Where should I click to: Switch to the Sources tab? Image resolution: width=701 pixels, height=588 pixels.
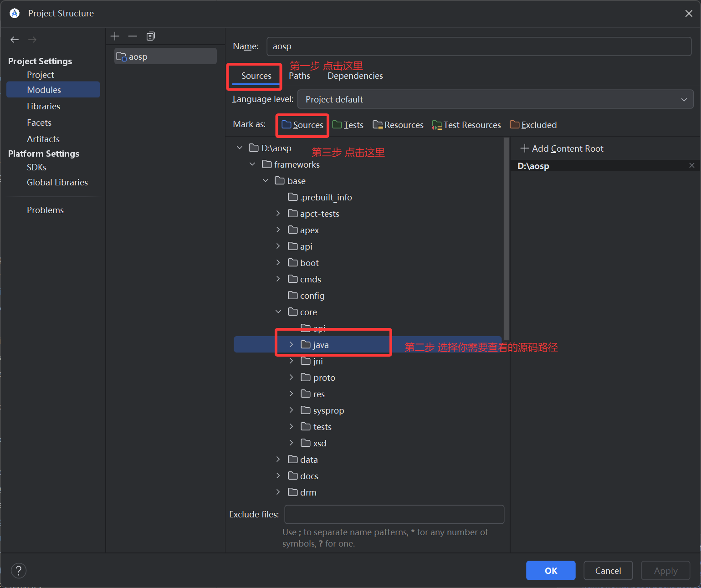pyautogui.click(x=256, y=76)
